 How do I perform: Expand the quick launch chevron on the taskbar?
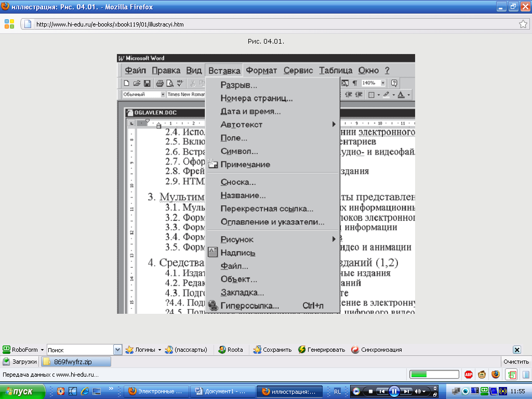pos(111,389)
